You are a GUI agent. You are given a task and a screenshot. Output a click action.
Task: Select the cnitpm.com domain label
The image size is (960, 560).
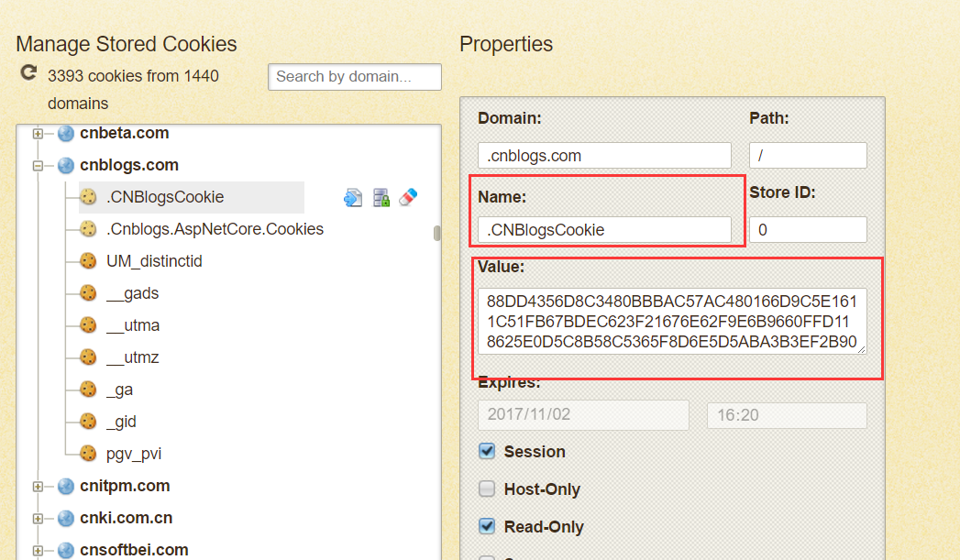(125, 486)
